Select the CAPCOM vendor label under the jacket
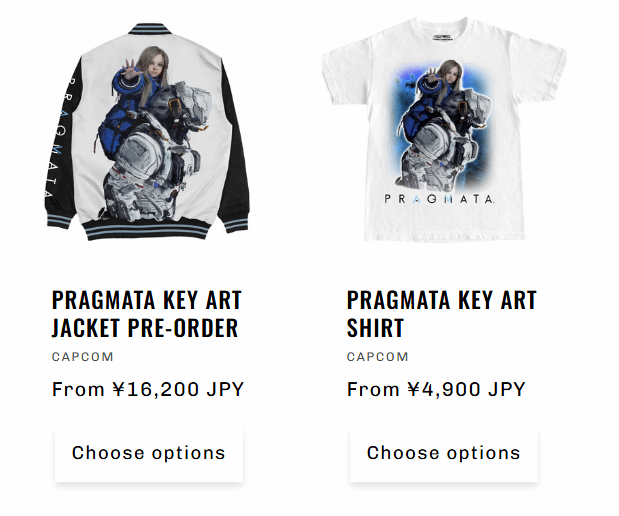Viewport: 619px width, 516px height. tap(83, 357)
